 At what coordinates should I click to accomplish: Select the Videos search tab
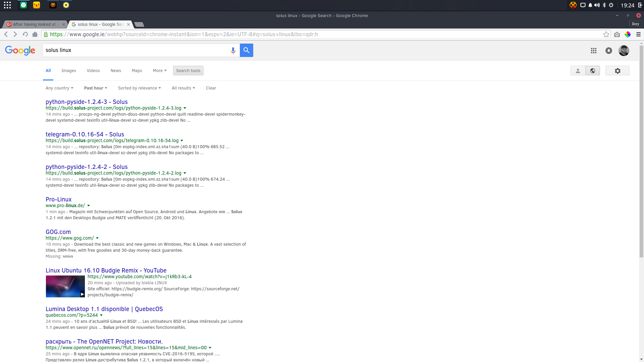(x=93, y=71)
